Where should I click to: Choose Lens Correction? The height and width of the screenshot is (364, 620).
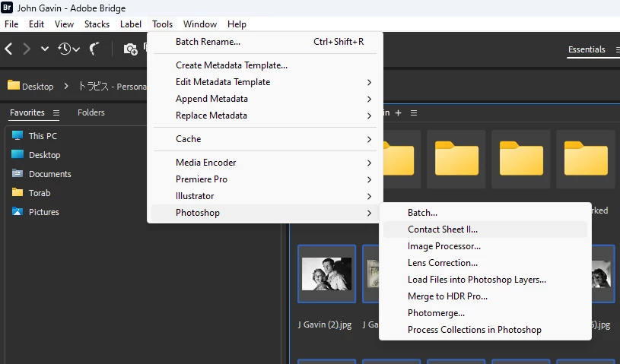coord(485,263)
